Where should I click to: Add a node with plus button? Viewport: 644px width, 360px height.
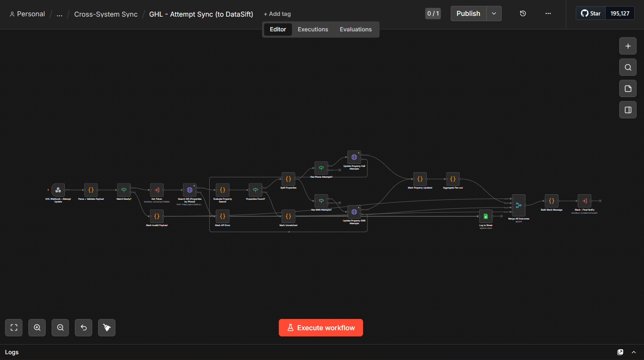coord(628,46)
